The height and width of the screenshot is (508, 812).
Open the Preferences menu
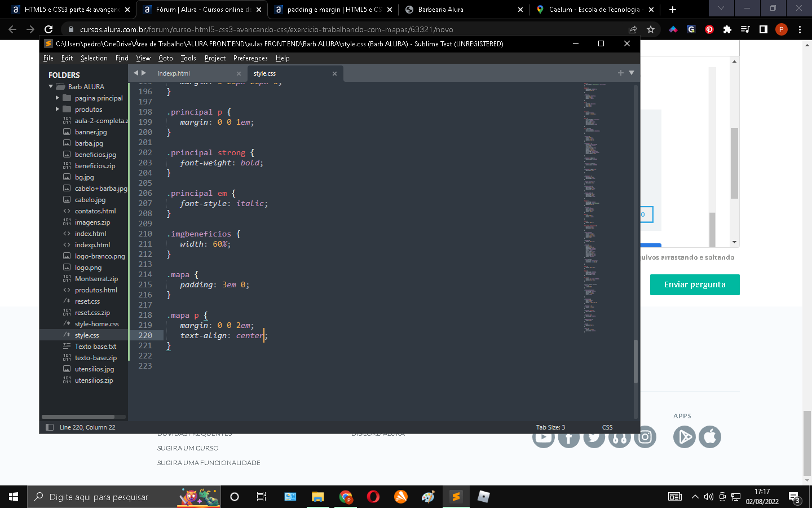coord(250,58)
